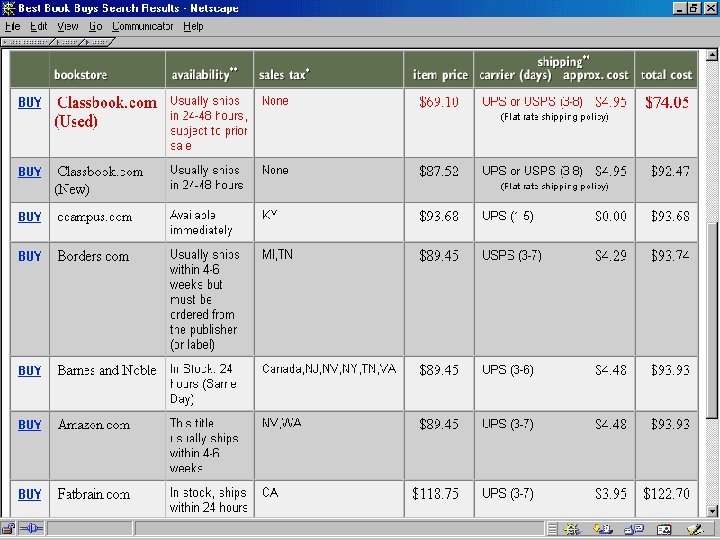Viewport: 720px width, 540px height.
Task: Click the $69.10 item price
Action: (439, 102)
